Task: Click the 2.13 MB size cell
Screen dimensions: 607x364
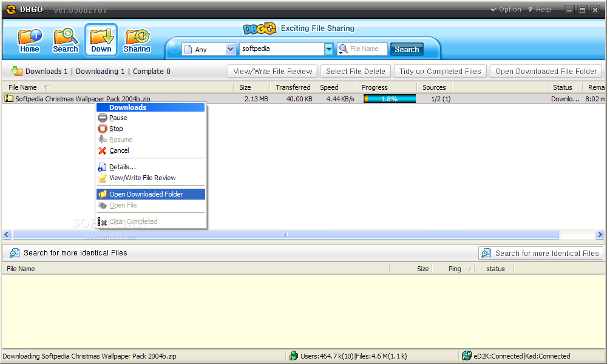Action: [256, 99]
